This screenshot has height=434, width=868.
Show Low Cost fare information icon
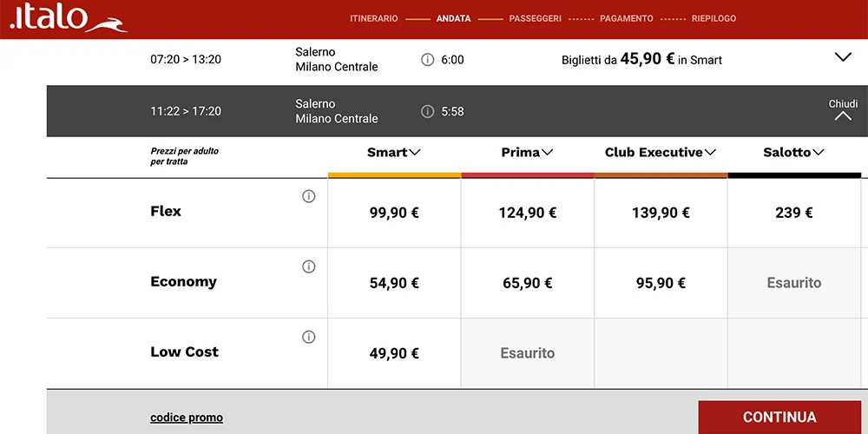(x=308, y=338)
